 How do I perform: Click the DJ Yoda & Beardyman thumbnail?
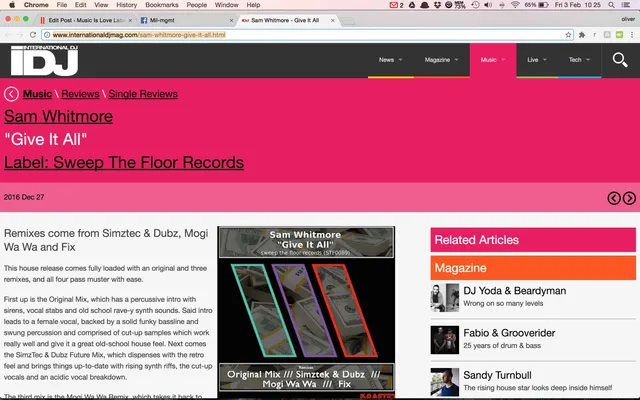coord(444,298)
